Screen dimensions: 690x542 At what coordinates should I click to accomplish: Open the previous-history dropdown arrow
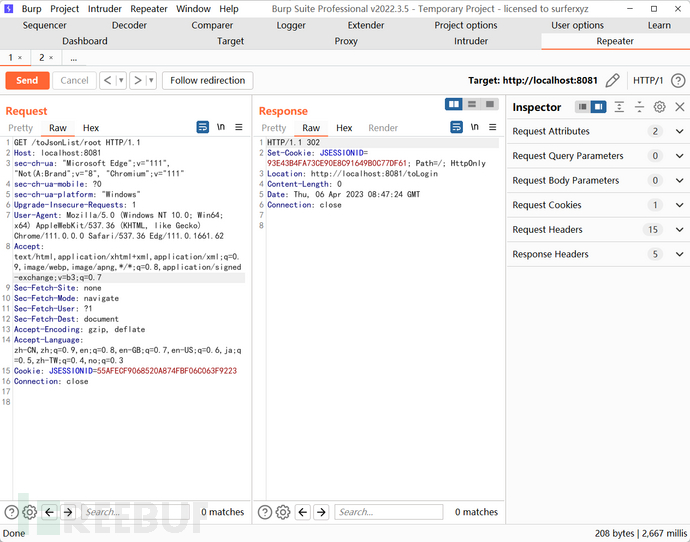(x=121, y=81)
